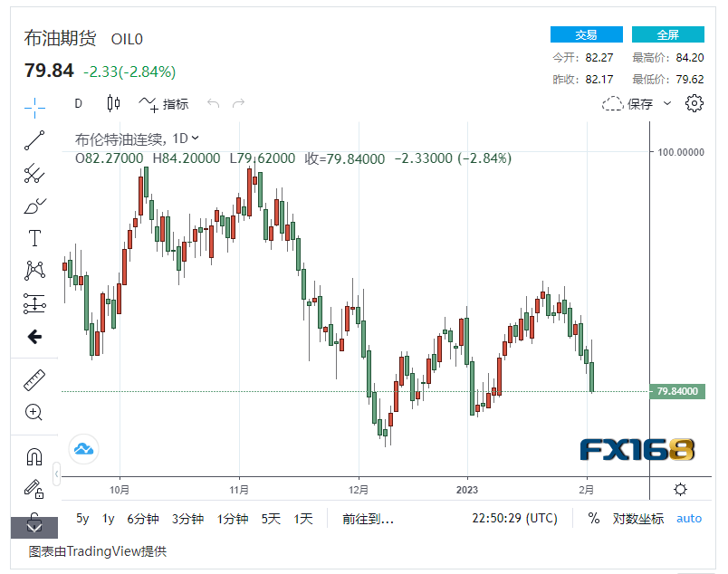This screenshot has height=574, width=728.
Task: Click the 布油期货 title text
Action: pyautogui.click(x=61, y=38)
